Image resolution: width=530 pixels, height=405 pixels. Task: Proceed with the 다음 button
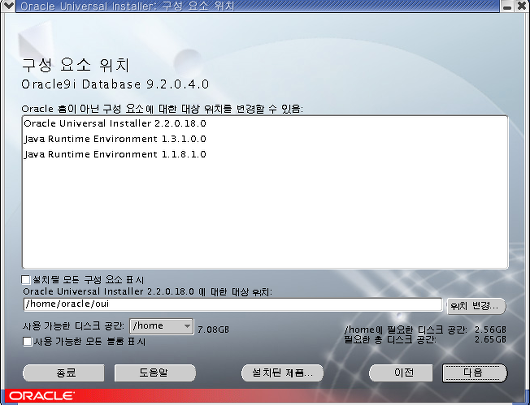click(x=475, y=373)
